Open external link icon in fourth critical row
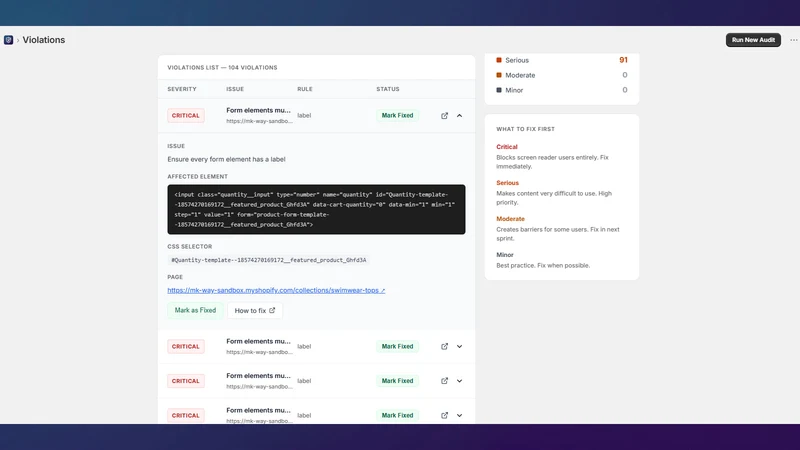Screen dimensions: 800x450 pos(444,415)
